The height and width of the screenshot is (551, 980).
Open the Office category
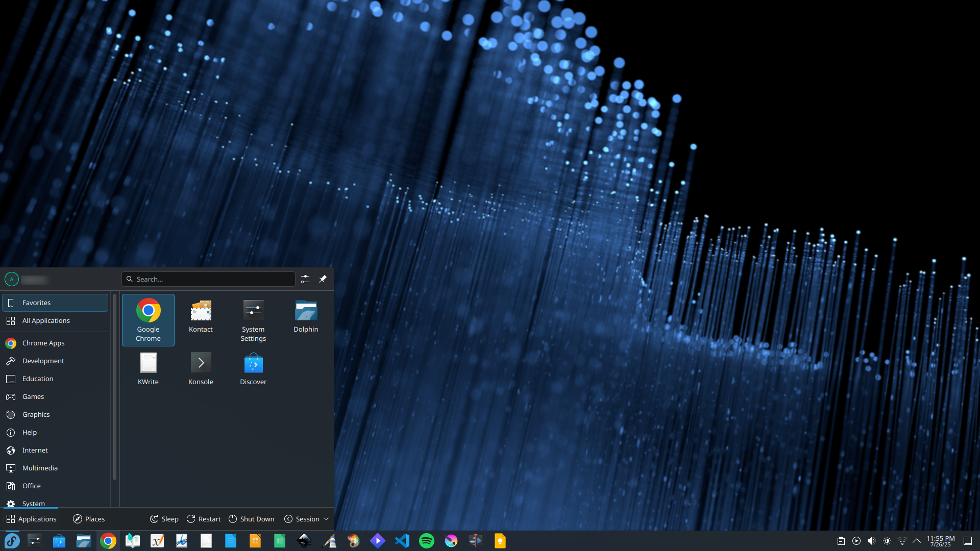(x=55, y=486)
